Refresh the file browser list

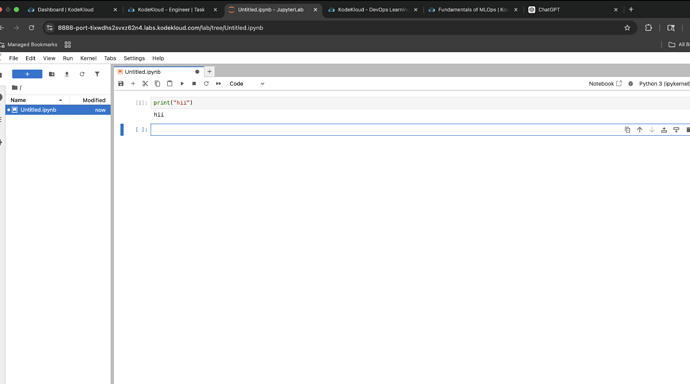[82, 74]
